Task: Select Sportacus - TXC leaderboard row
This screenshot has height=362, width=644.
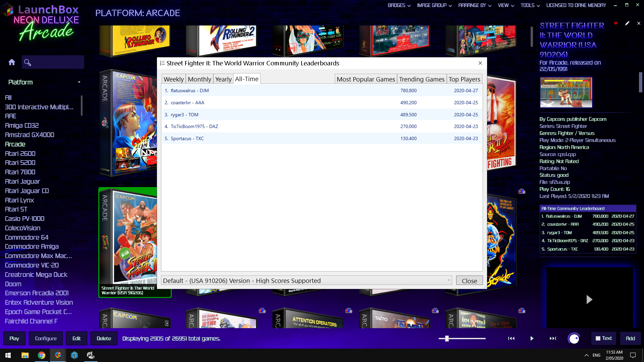Action: (322, 138)
